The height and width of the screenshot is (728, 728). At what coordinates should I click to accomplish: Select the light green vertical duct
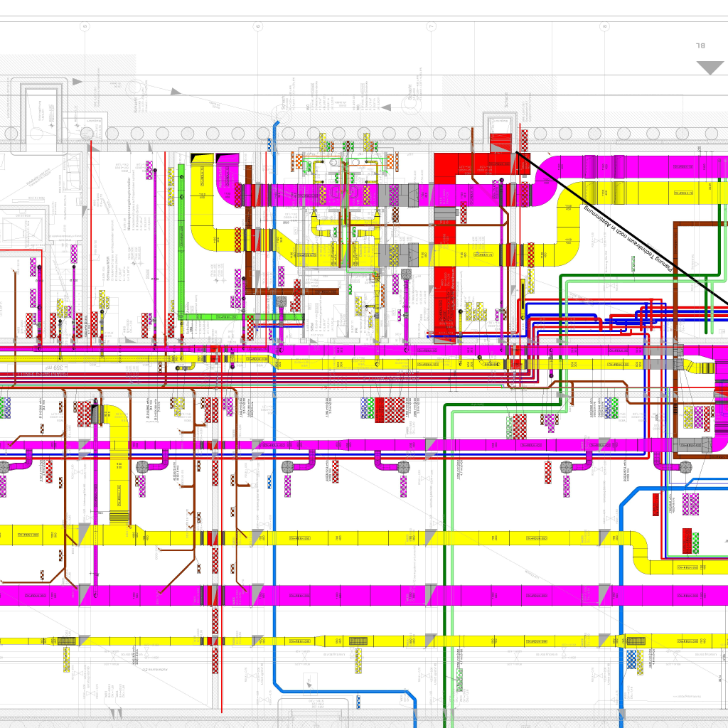coord(181,242)
